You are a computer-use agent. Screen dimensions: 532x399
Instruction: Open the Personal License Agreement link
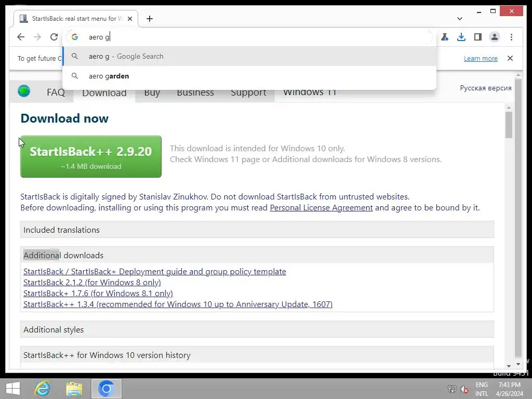(x=321, y=208)
